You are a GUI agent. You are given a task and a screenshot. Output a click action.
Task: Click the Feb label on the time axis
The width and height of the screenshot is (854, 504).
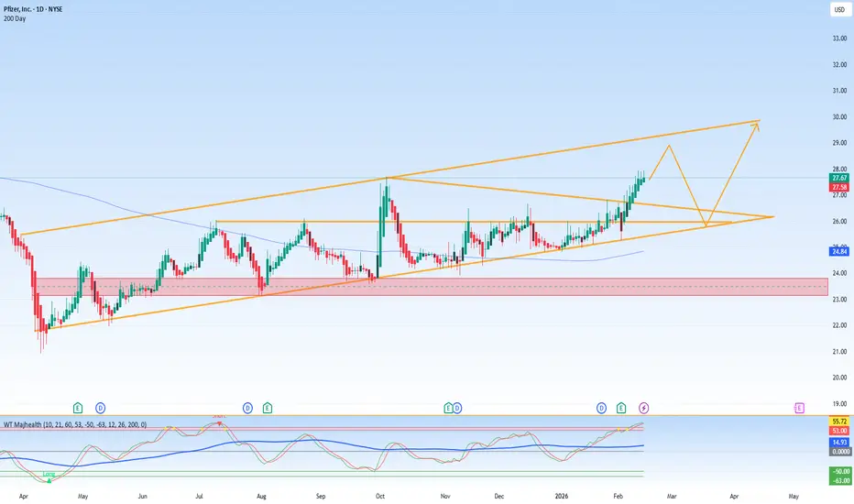point(618,497)
